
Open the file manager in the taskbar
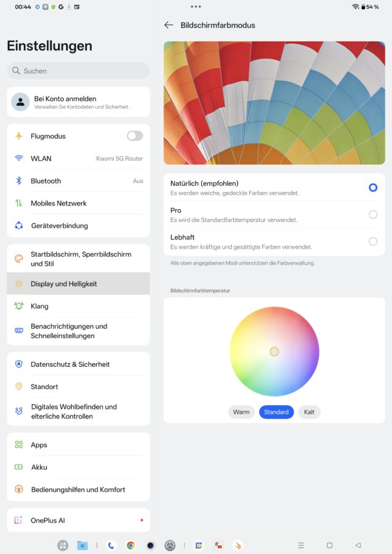click(x=82, y=545)
